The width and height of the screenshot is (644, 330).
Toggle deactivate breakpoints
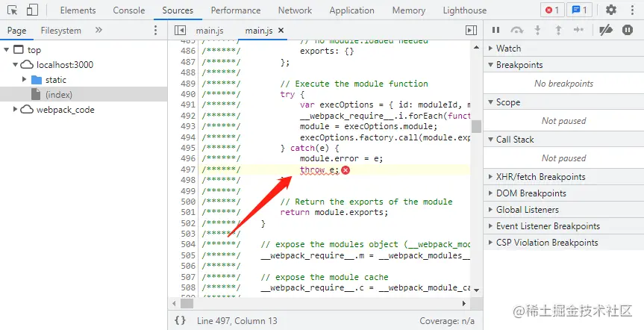pos(606,30)
